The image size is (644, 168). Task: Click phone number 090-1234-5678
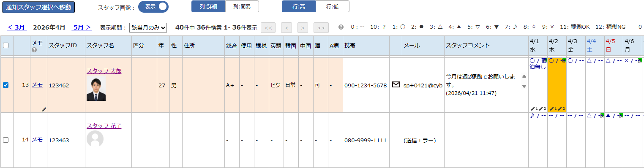pyautogui.click(x=366, y=85)
